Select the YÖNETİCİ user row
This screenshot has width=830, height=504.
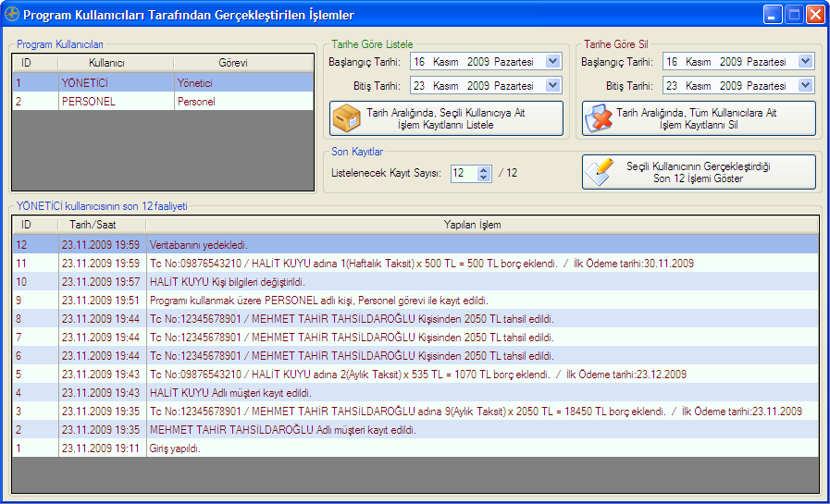[163, 83]
